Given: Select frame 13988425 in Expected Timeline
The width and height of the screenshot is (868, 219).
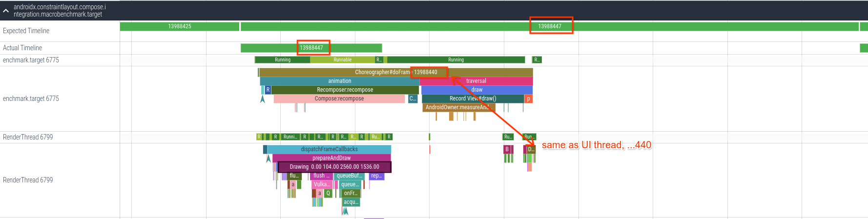Looking at the screenshot, I should (x=179, y=26).
